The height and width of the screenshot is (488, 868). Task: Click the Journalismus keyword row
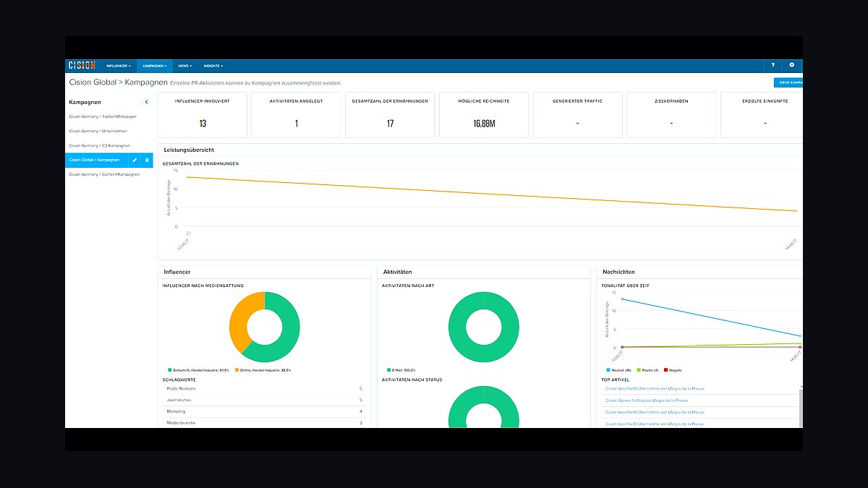pyautogui.click(x=264, y=400)
